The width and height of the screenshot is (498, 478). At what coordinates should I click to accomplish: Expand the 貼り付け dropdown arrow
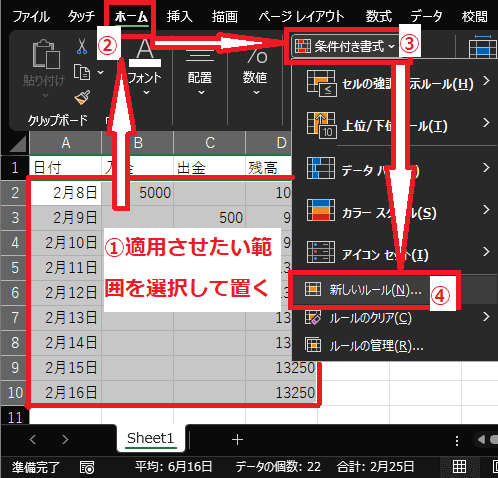(x=45, y=96)
